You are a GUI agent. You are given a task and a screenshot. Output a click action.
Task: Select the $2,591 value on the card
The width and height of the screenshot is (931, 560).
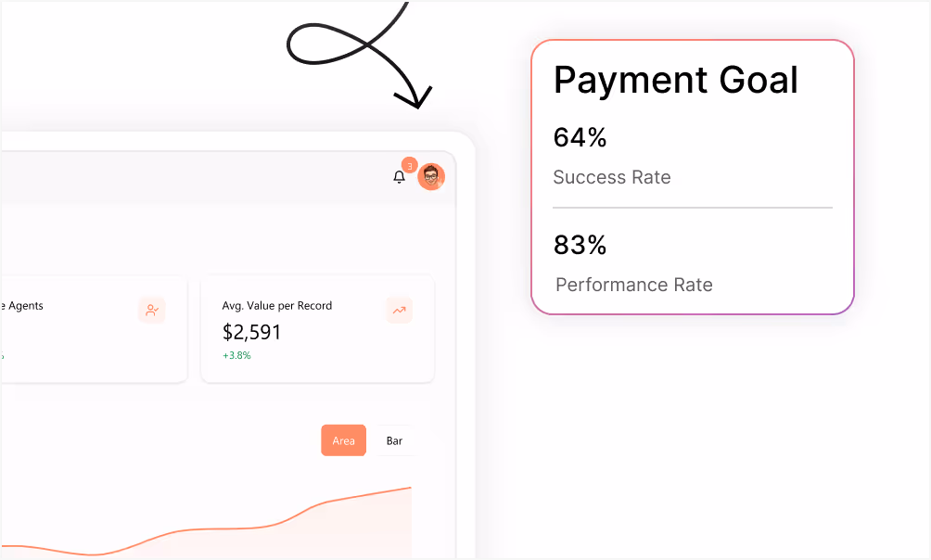[x=252, y=332]
